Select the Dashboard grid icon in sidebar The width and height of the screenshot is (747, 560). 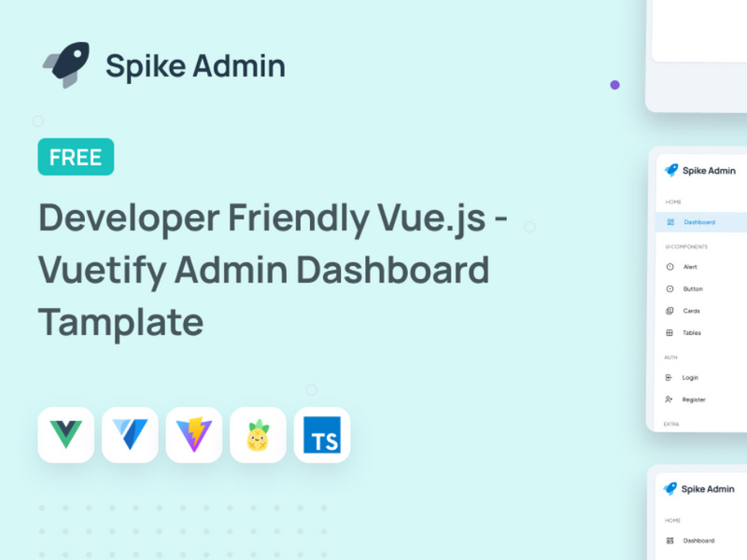click(672, 222)
